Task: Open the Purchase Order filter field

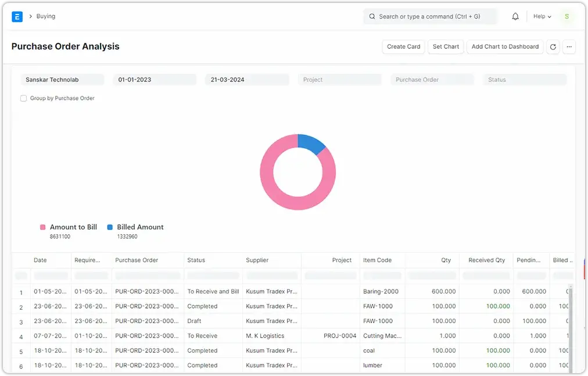Action: click(432, 79)
